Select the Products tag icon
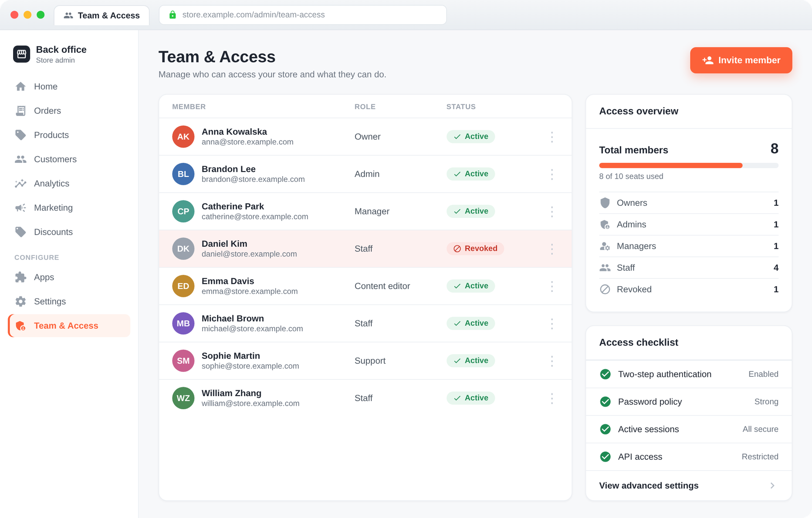The height and width of the screenshot is (518, 812). pyautogui.click(x=21, y=135)
